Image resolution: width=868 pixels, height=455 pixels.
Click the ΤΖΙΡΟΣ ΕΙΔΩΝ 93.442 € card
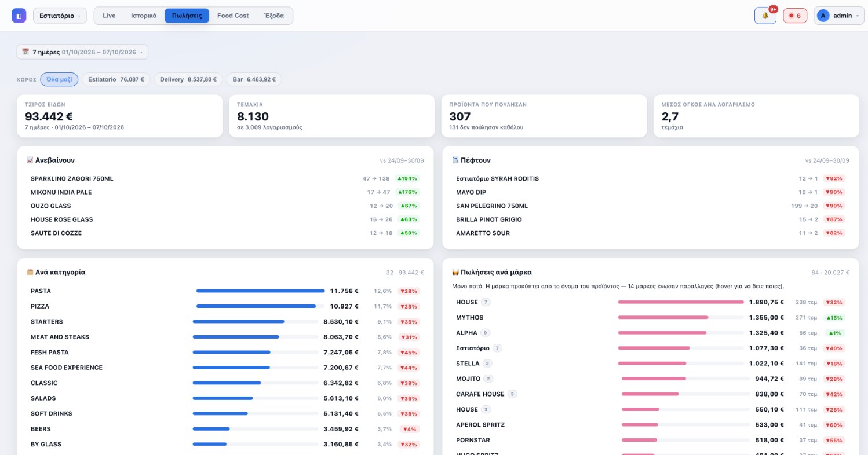coord(120,116)
